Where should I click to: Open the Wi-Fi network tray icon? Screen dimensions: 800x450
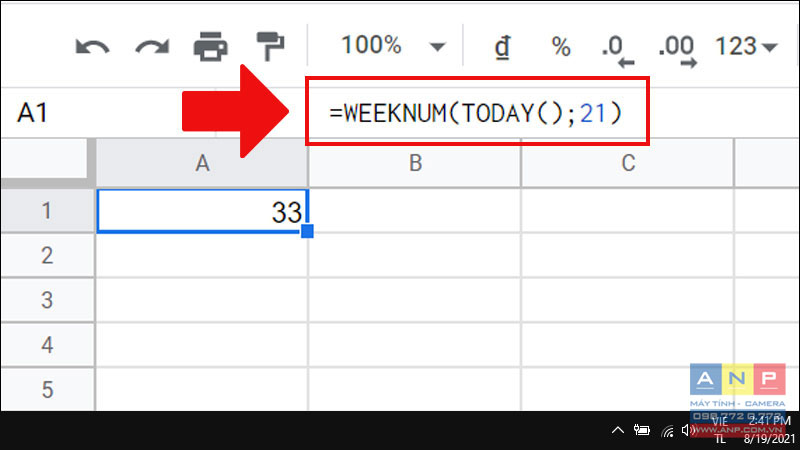667,431
